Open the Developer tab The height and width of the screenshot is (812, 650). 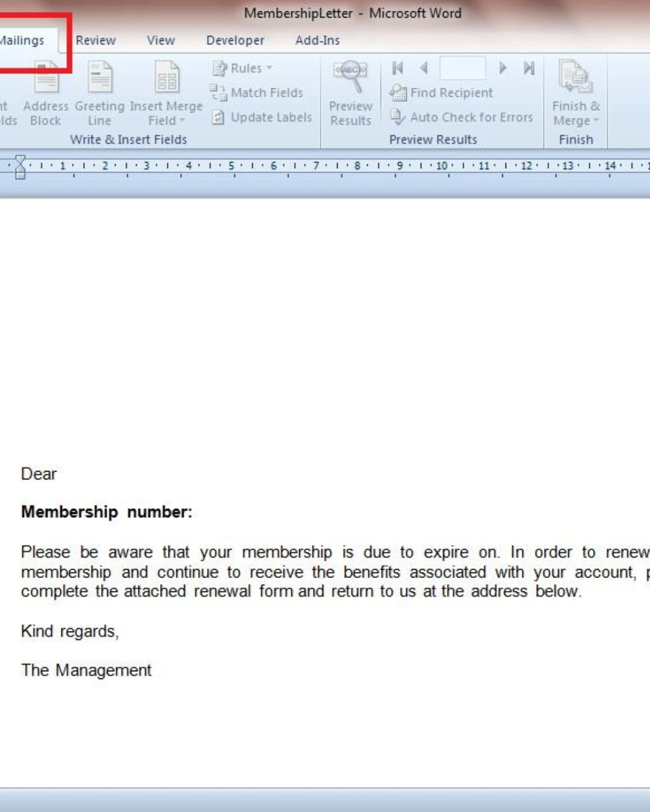[235, 40]
